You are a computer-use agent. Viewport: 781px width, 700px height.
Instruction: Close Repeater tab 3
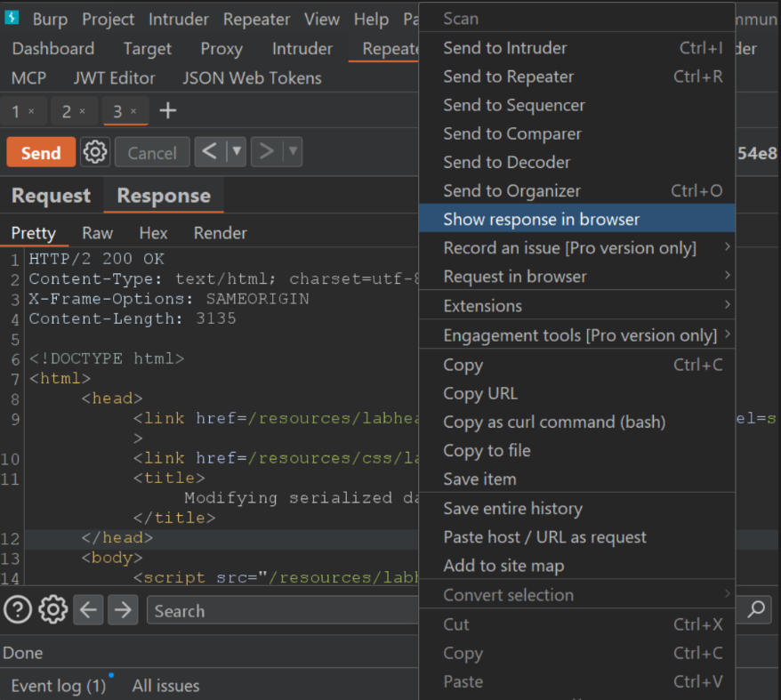tap(133, 111)
